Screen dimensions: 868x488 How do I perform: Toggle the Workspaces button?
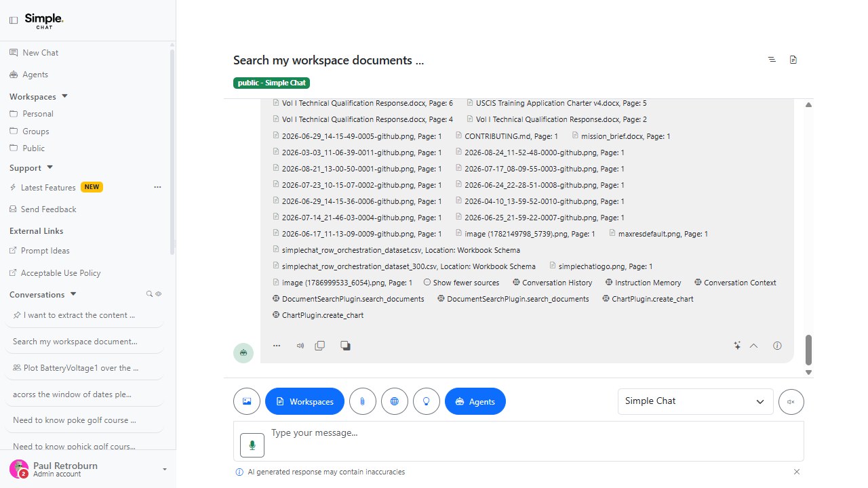tap(304, 401)
